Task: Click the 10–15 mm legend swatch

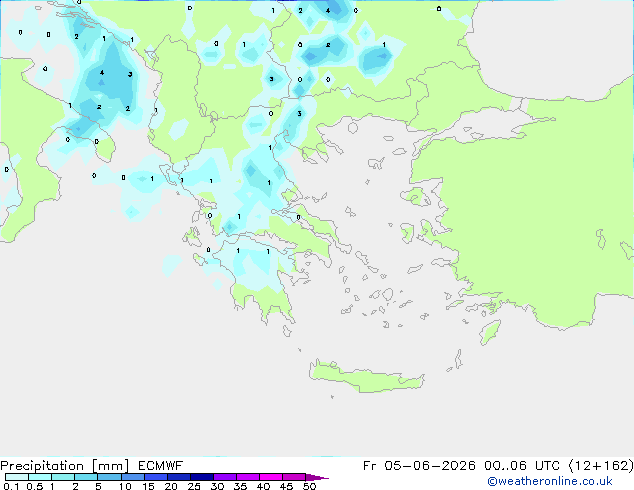Action: [132, 477]
